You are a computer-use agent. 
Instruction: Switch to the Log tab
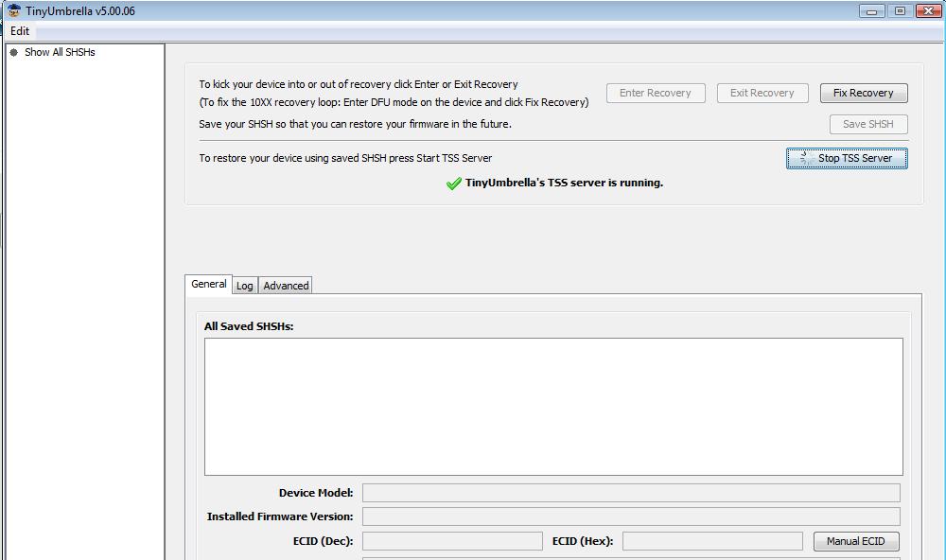tap(244, 286)
